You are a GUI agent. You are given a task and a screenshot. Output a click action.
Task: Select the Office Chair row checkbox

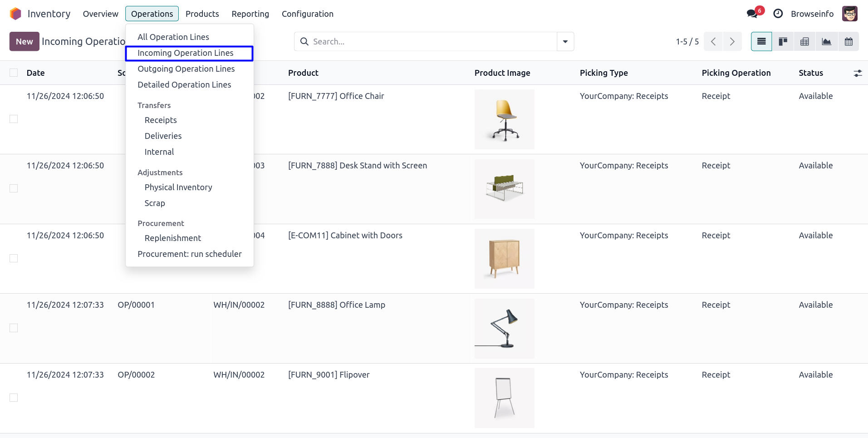14,119
